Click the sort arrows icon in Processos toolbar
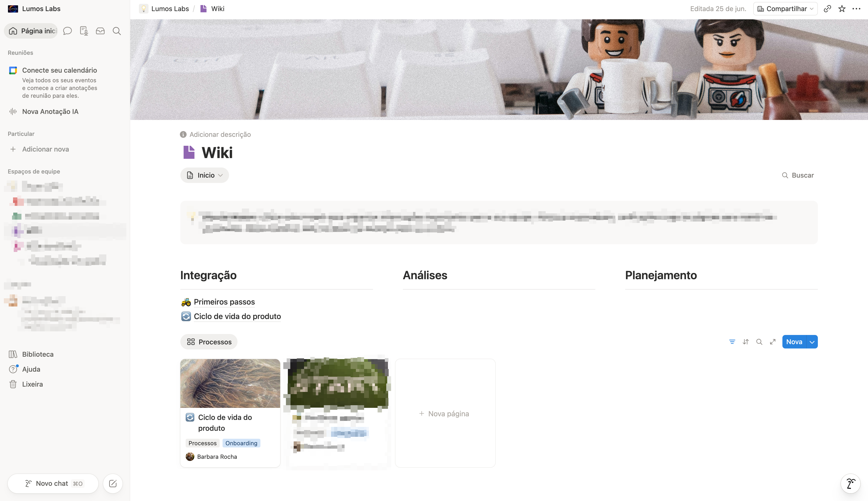 (746, 342)
